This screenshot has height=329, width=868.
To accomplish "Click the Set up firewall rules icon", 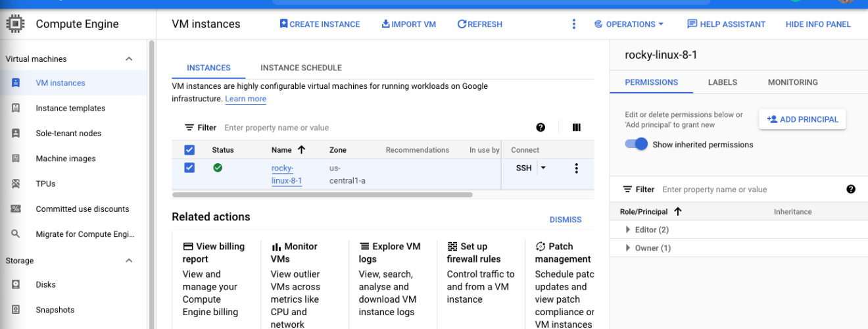I will tap(452, 247).
